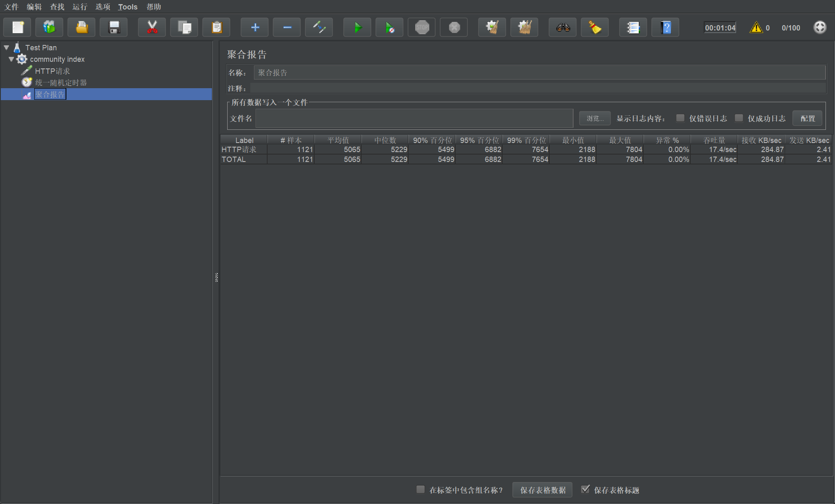Click the vertical panel divider handle

(x=216, y=277)
